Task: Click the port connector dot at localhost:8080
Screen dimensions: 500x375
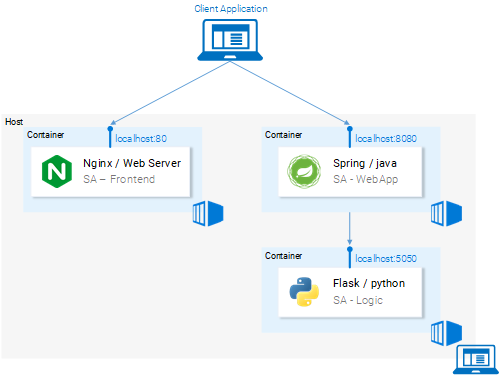Action: [x=349, y=129]
